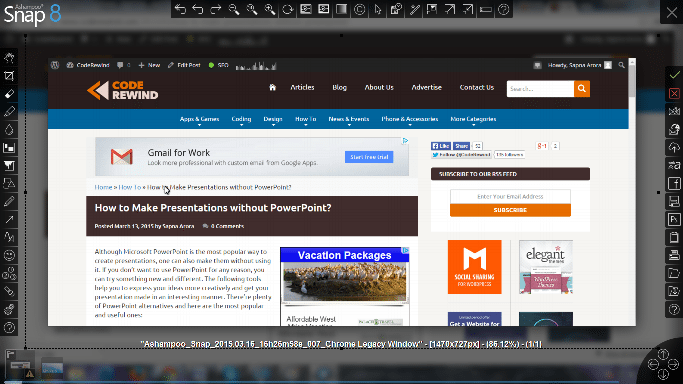Expand the Coding category in captured page
Viewport: 683px width, 384px height.
(x=241, y=119)
